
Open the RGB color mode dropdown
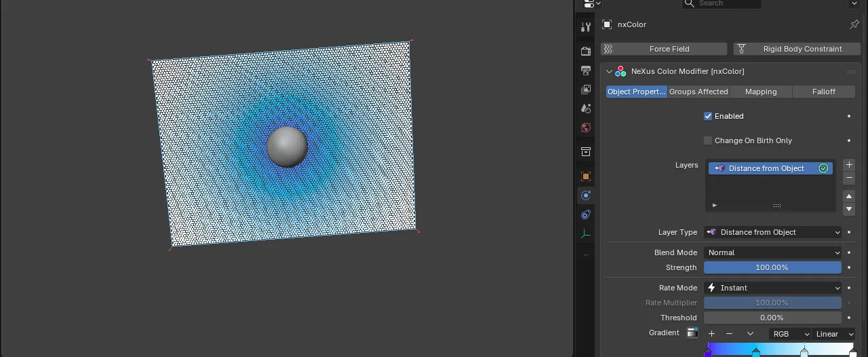(x=790, y=334)
